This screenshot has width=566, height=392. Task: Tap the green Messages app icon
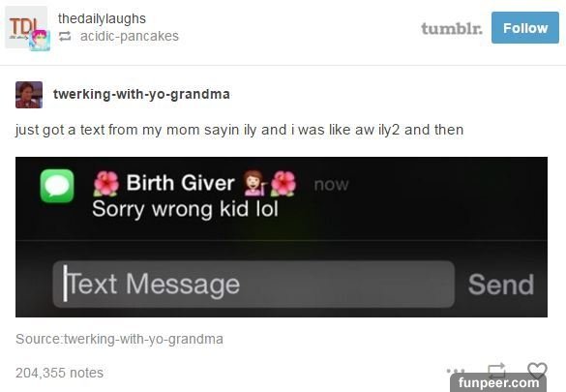pyautogui.click(x=57, y=186)
